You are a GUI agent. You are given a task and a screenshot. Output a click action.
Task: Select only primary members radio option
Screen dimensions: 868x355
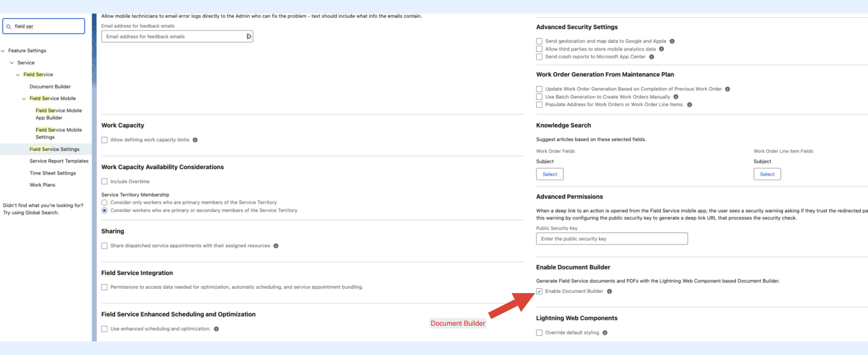[x=104, y=203]
